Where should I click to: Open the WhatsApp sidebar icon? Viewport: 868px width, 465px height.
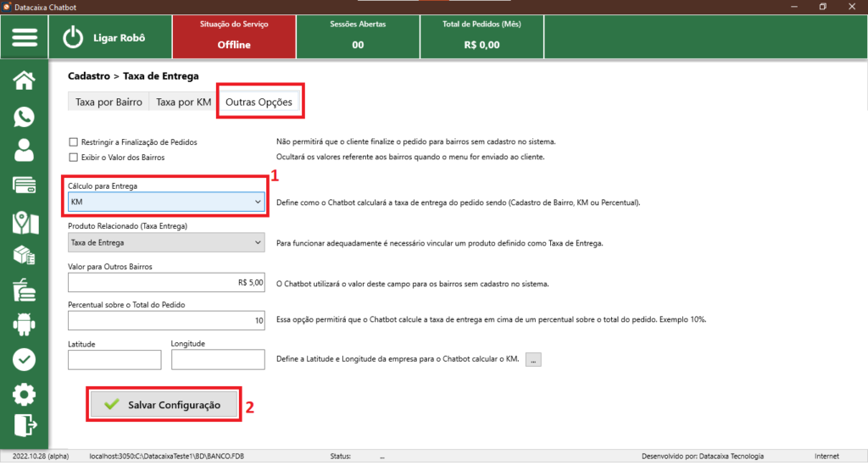(x=25, y=117)
